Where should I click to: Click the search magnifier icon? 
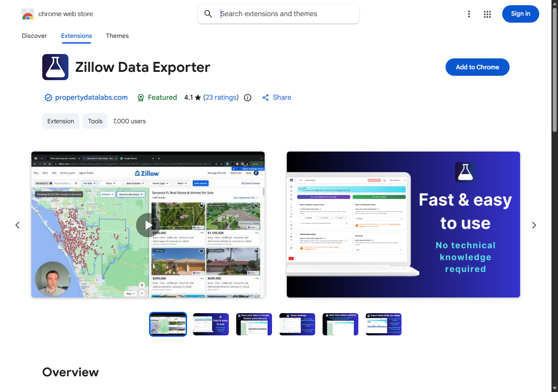208,14
